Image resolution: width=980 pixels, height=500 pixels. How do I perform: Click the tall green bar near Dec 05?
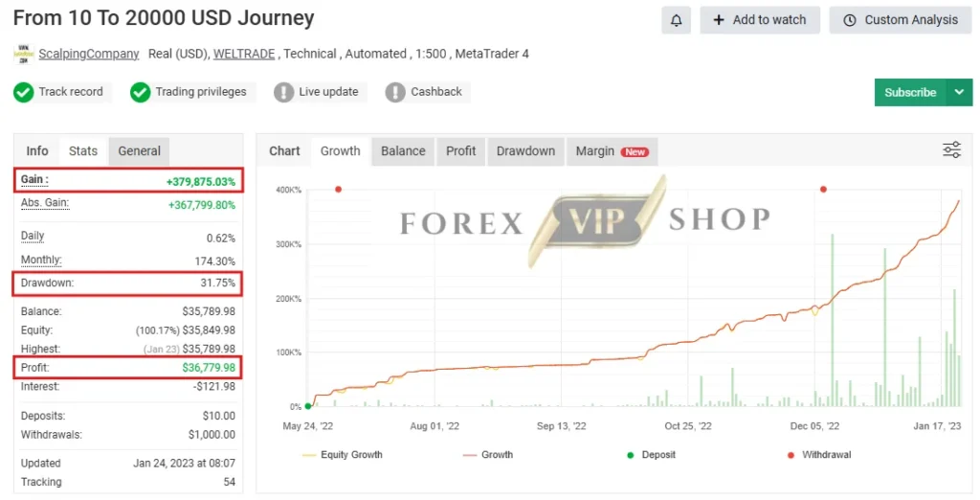click(833, 320)
